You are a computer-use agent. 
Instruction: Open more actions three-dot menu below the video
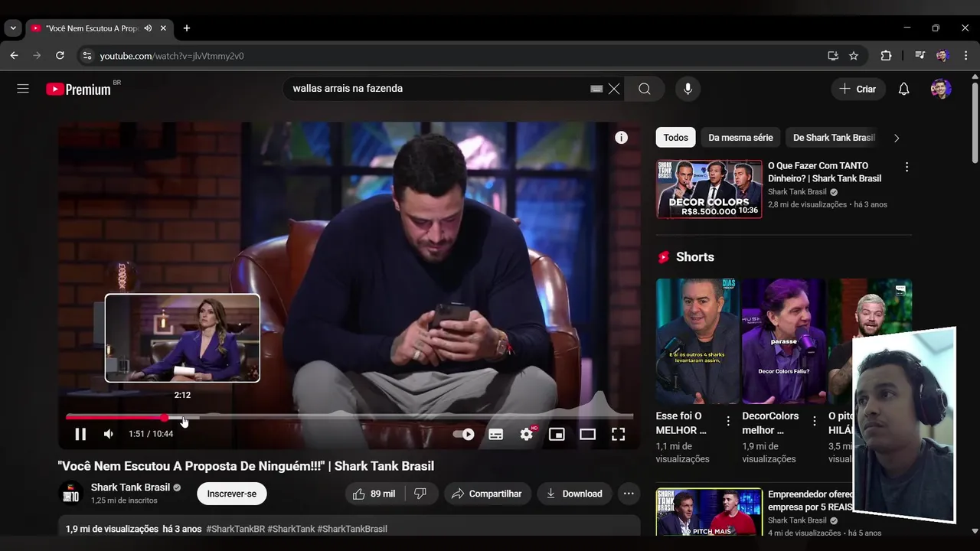629,494
